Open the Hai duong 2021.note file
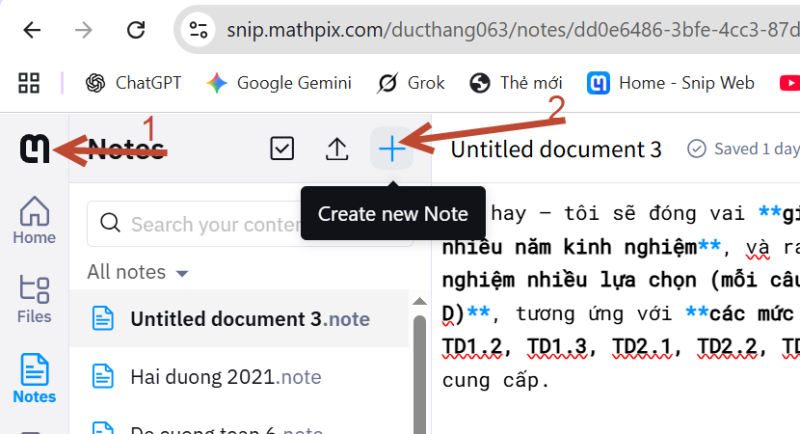 225,377
